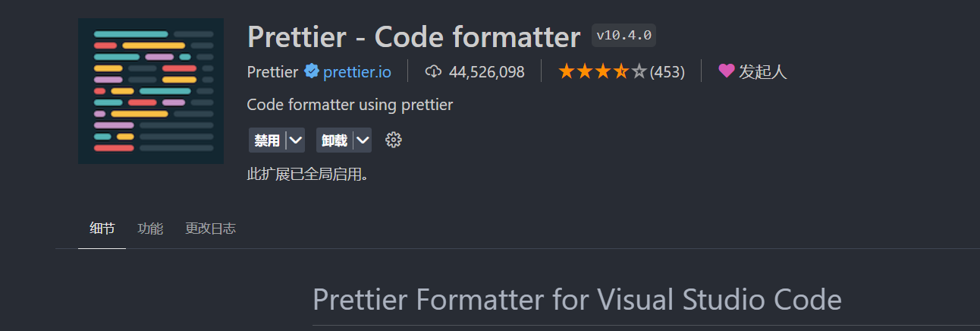Switch to the 功能 tab
The height and width of the screenshot is (331, 980).
pyautogui.click(x=150, y=229)
